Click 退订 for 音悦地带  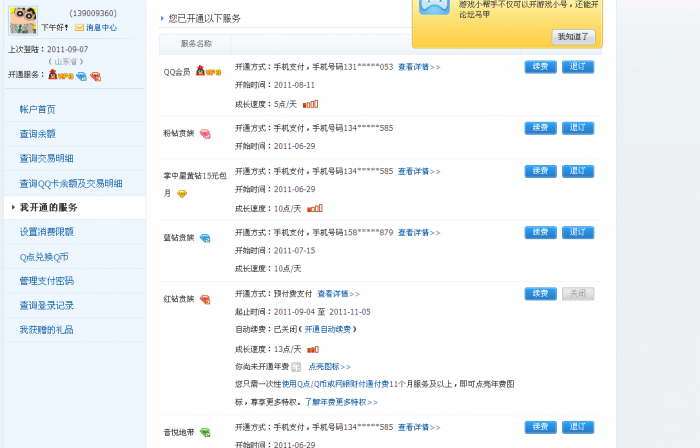(x=578, y=427)
